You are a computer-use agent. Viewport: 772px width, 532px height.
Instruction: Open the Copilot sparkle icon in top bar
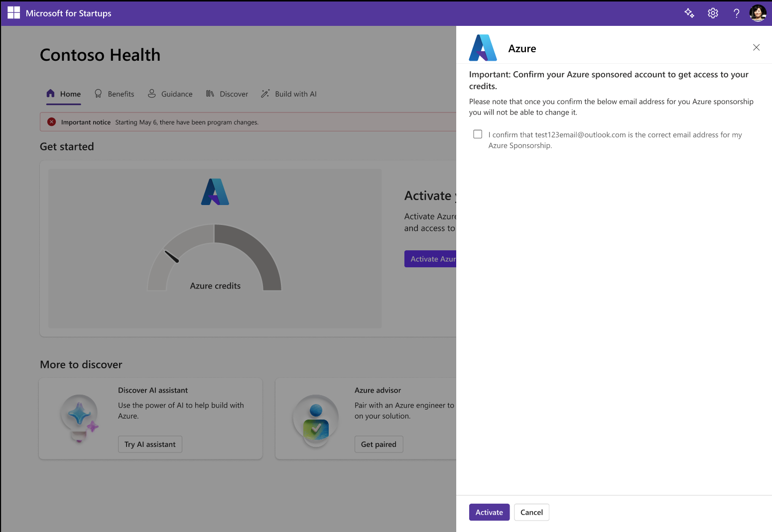(689, 13)
